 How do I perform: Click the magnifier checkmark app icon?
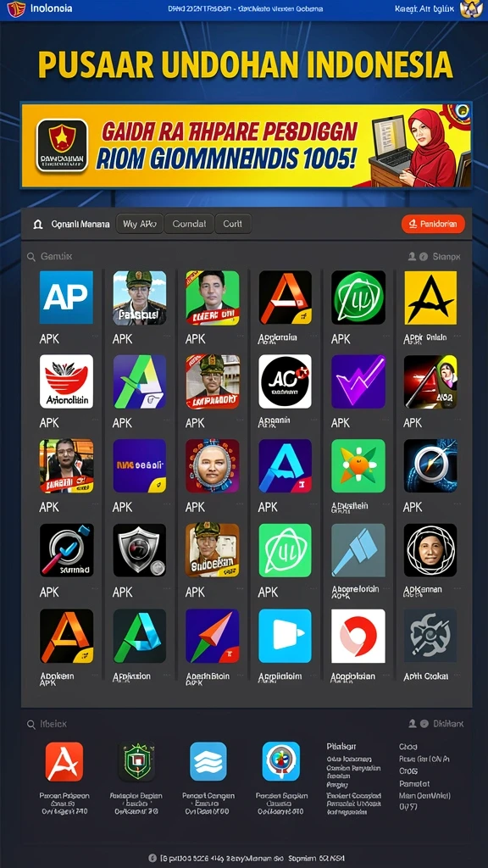coord(66,550)
